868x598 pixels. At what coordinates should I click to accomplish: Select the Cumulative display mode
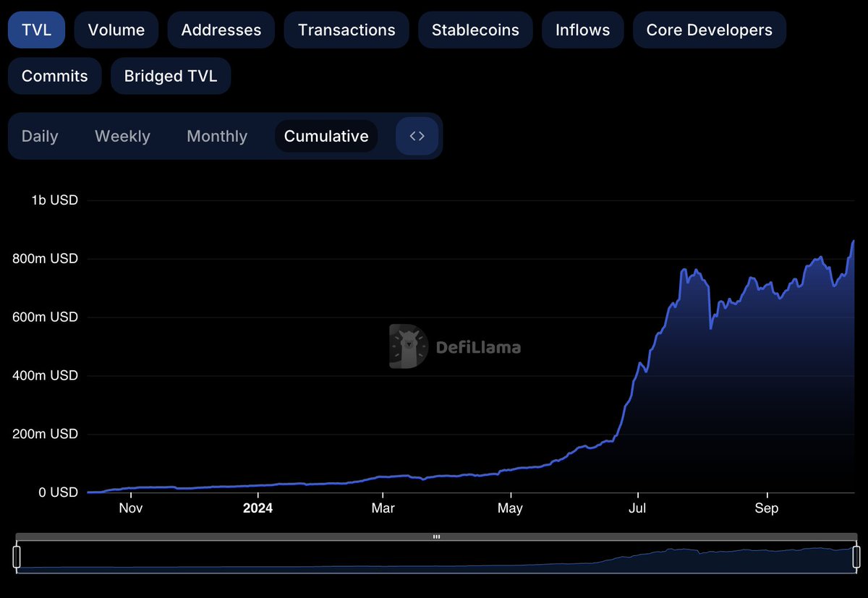point(325,136)
